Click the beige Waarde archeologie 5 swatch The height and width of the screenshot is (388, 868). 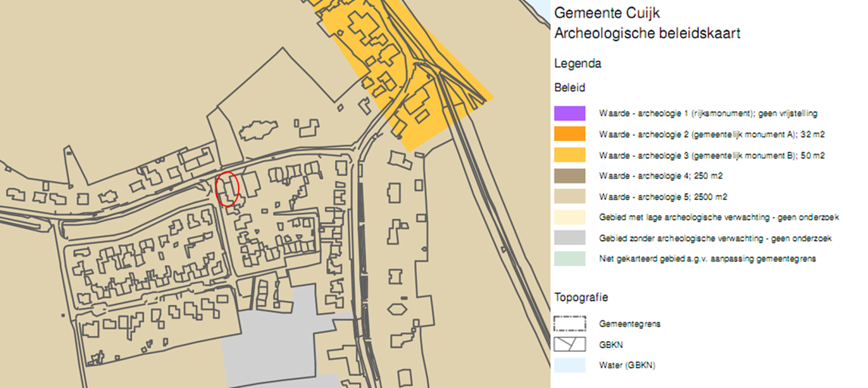(x=569, y=196)
